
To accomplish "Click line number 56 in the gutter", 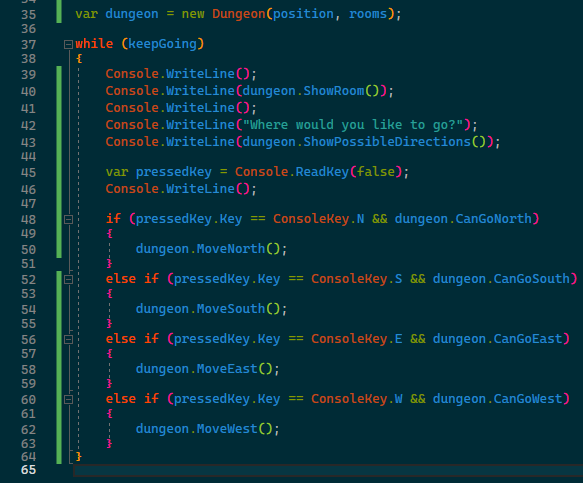I will point(29,339).
